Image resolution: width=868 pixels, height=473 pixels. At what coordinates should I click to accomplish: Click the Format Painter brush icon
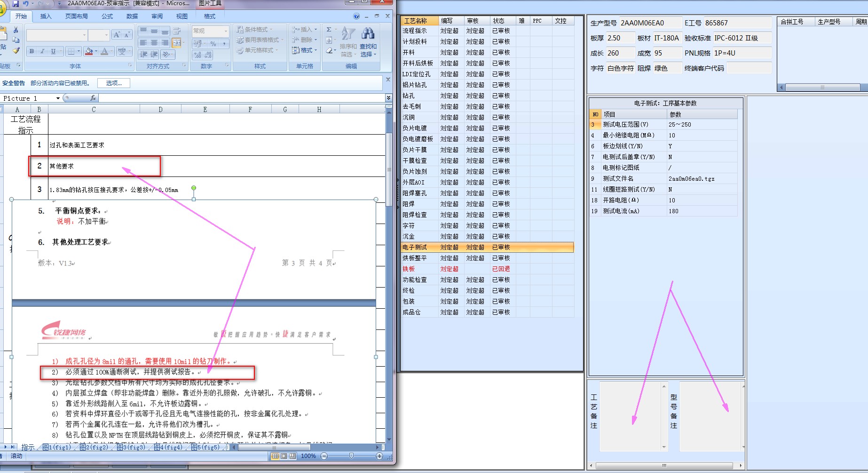click(x=16, y=50)
